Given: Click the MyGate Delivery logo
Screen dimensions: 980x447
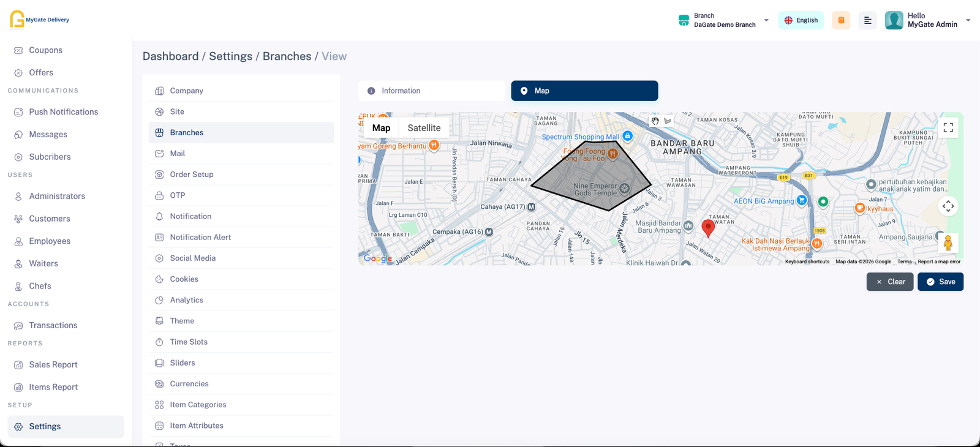Looking at the screenshot, I should pyautogui.click(x=40, y=20).
